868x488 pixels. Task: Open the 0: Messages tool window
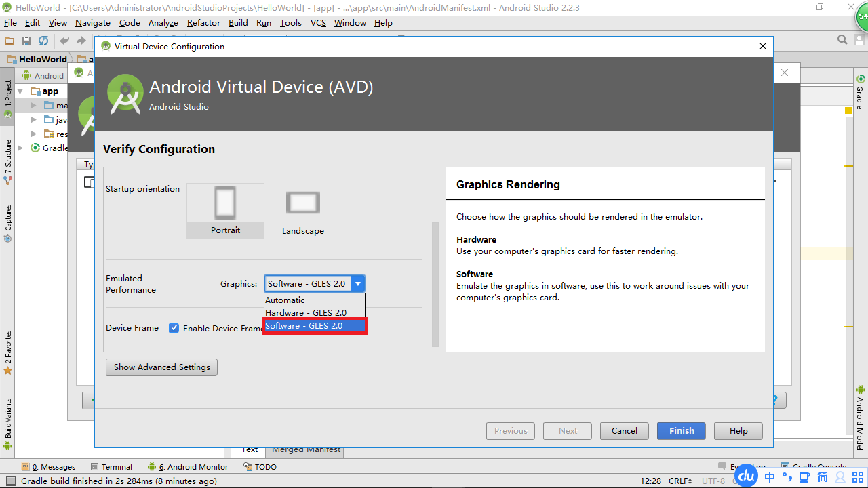48,467
